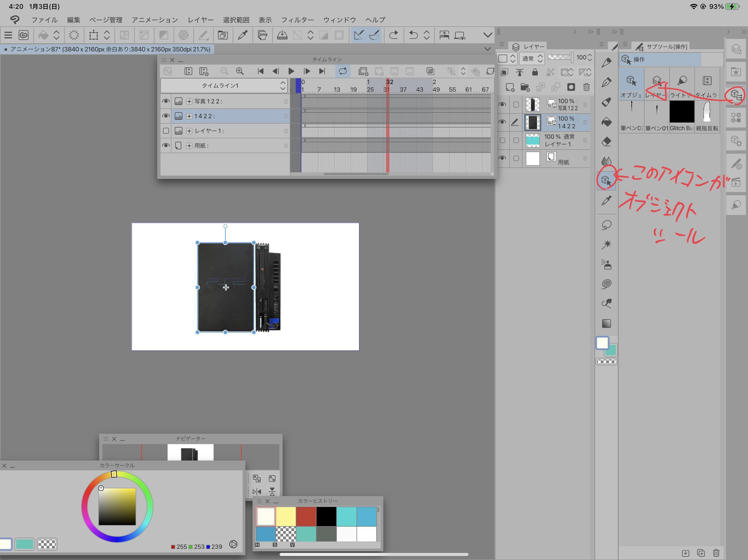This screenshot has height=560, width=748.
Task: Hide the 写真122 layer in Layer panel
Action: click(502, 104)
